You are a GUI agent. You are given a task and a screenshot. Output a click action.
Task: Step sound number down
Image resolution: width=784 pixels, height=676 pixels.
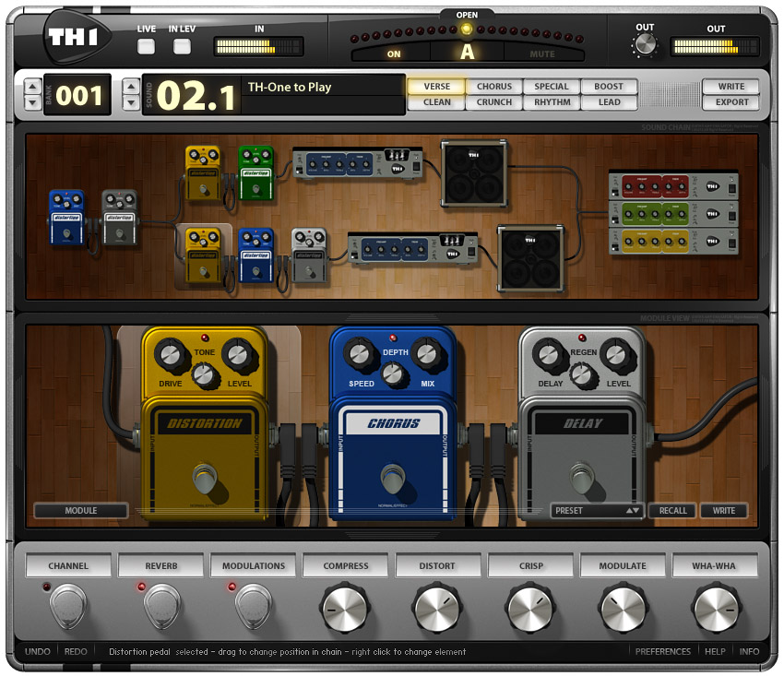(131, 102)
